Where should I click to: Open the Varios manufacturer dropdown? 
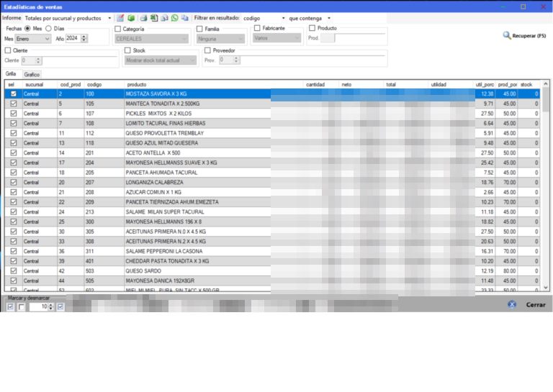tap(276, 38)
